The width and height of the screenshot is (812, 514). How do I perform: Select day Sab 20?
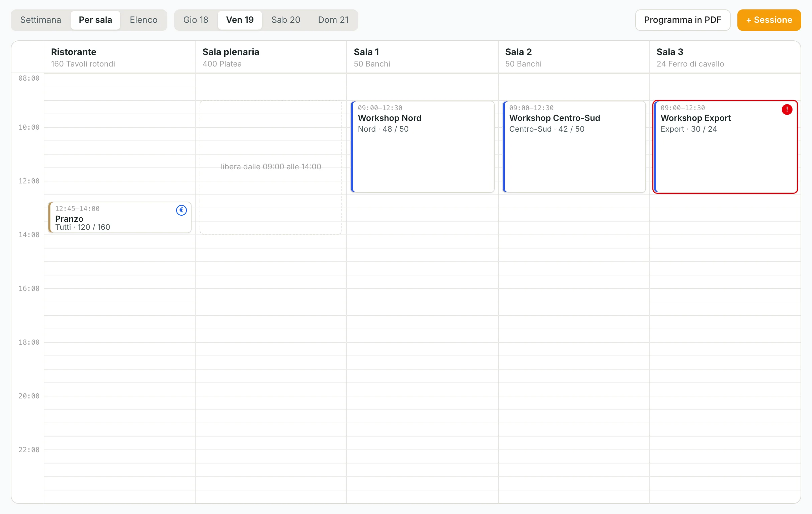pos(286,20)
